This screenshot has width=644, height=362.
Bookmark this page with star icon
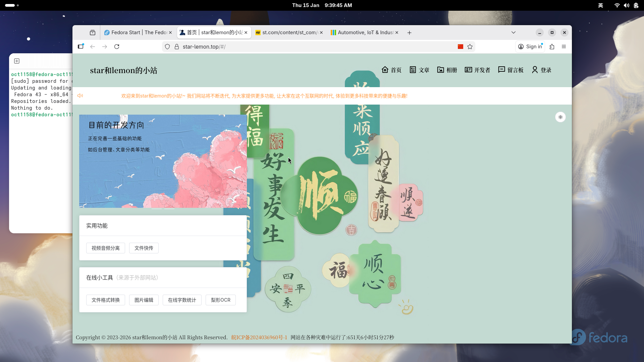[x=470, y=47]
